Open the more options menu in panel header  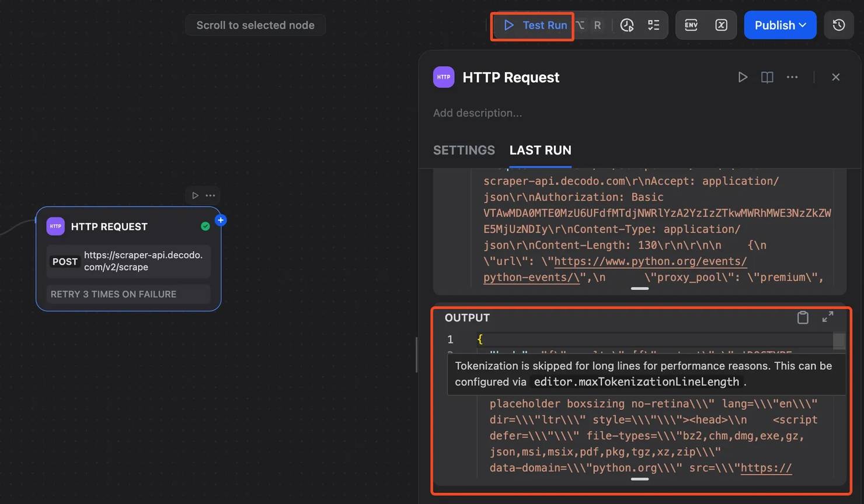tap(792, 77)
